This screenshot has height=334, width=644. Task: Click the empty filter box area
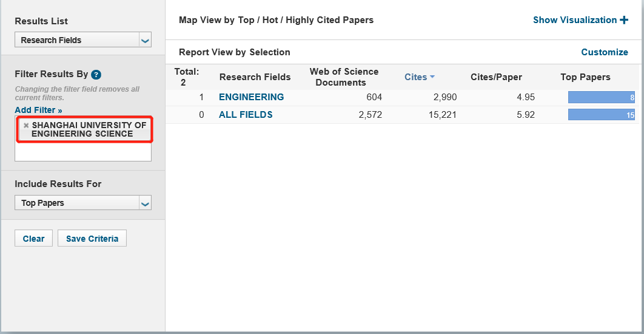click(x=83, y=152)
